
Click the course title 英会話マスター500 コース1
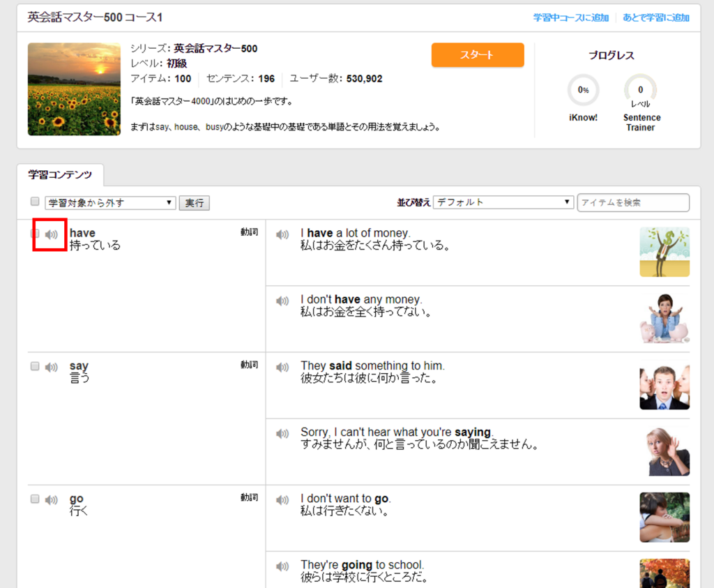pyautogui.click(x=95, y=17)
